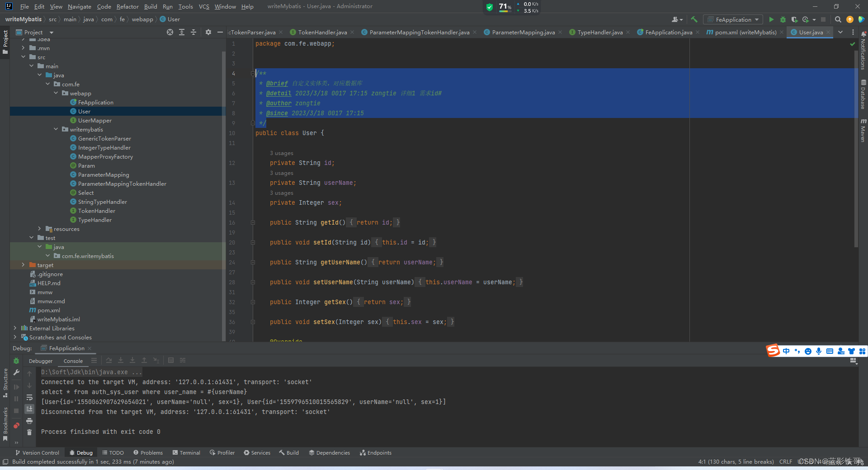Start debugging with top toolbar bug icon

(x=783, y=19)
